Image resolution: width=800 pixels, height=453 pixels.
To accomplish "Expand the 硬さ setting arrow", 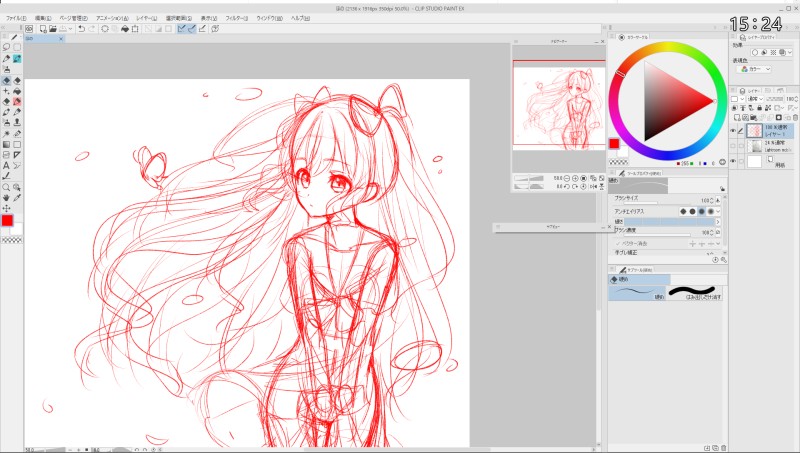I will pyautogui.click(x=718, y=222).
